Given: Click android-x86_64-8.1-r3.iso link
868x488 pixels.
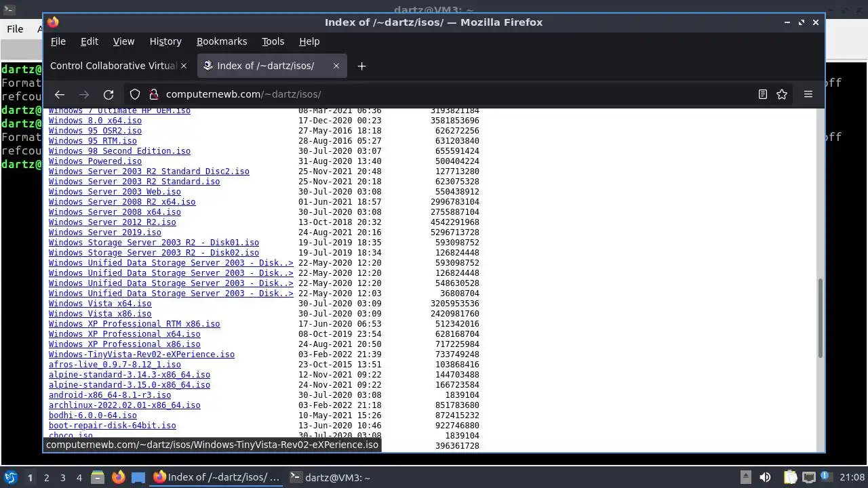Looking at the screenshot, I should coord(110,395).
